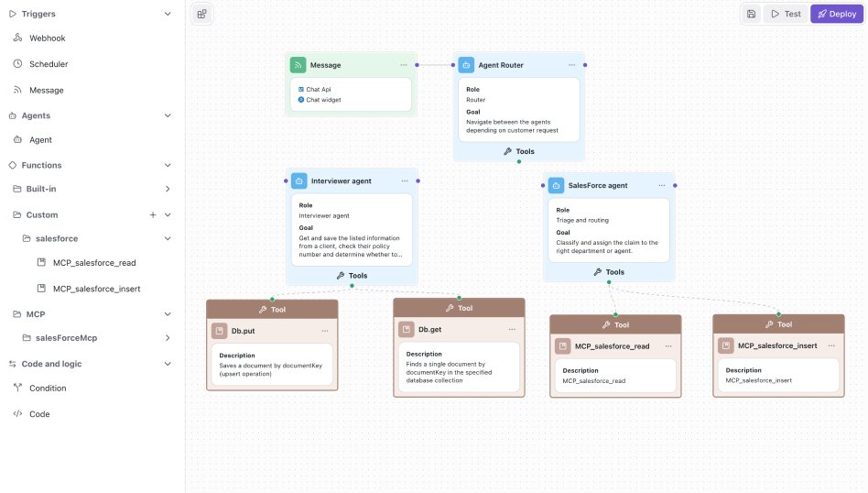Click Interviewer agent goal text

(x=351, y=246)
